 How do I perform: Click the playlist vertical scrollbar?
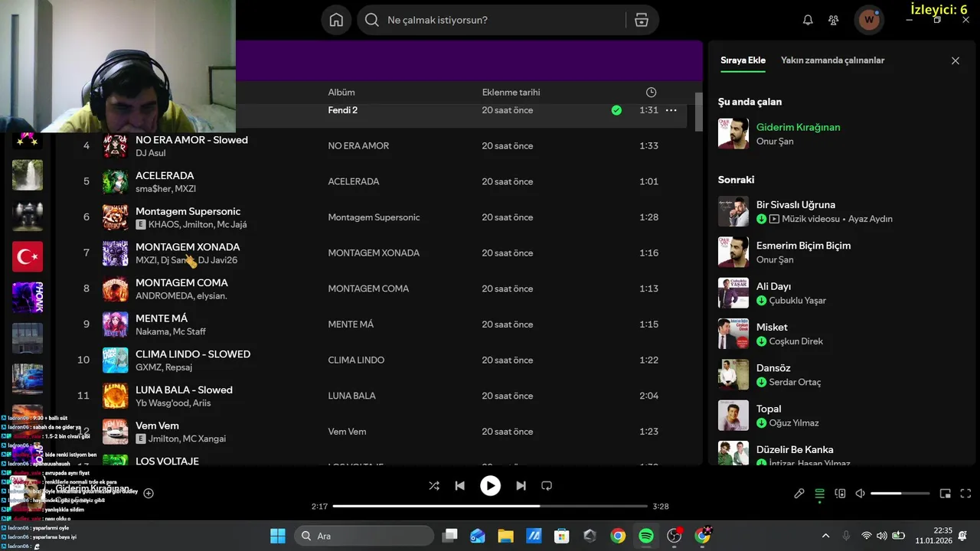698,112
